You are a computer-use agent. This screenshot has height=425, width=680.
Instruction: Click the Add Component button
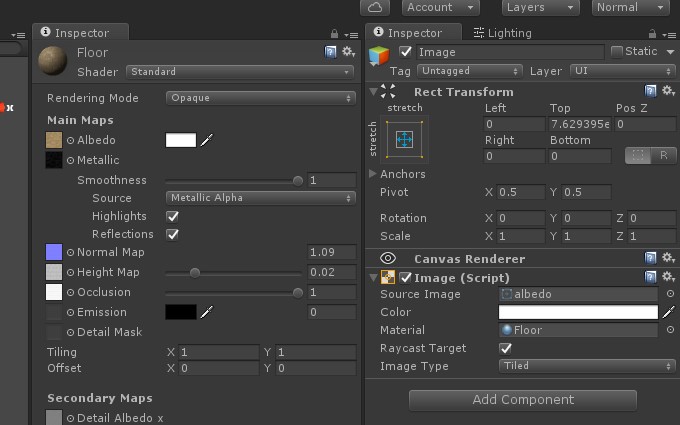coord(523,399)
